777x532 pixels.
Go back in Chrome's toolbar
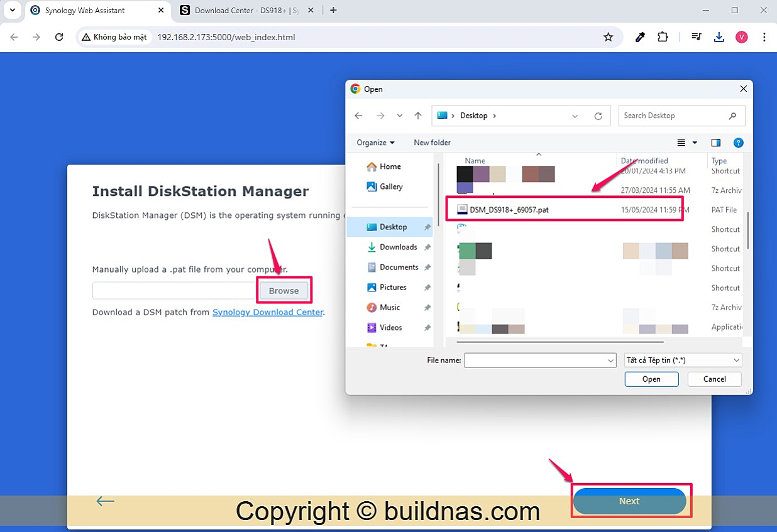tap(14, 37)
